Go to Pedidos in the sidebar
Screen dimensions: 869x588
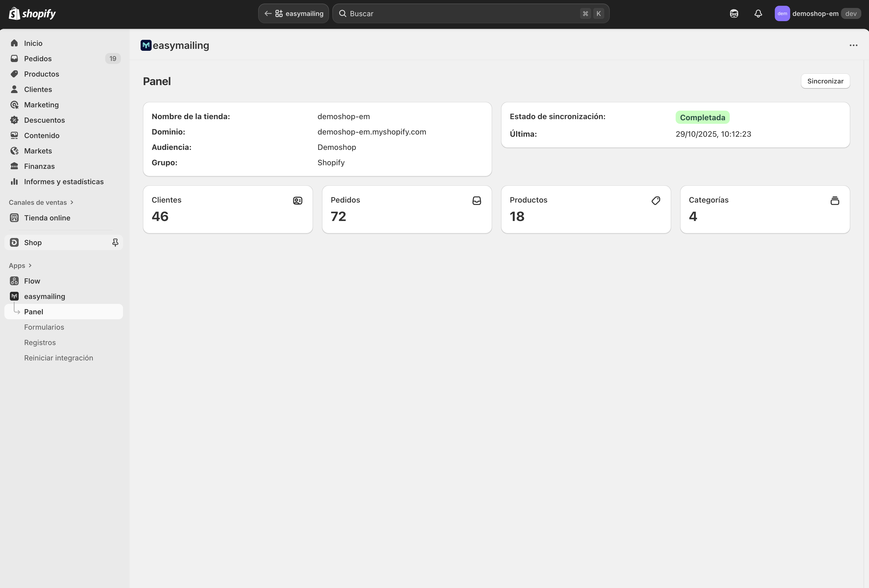point(63,58)
